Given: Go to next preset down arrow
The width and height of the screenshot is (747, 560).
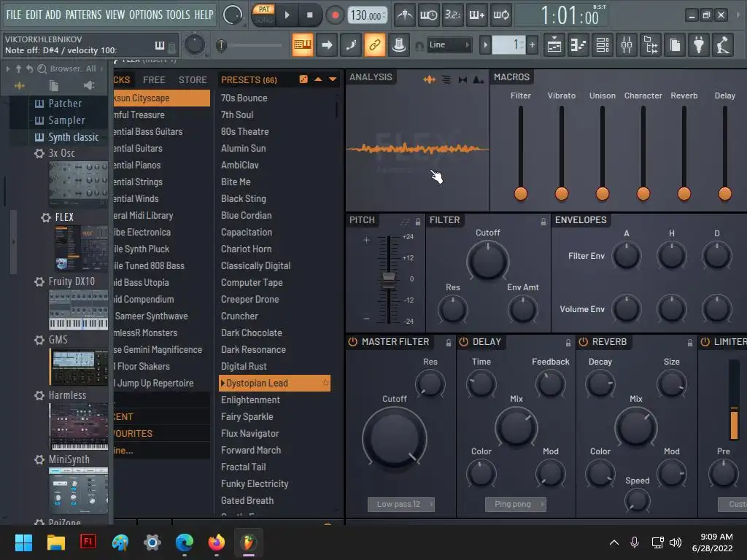Looking at the screenshot, I should pyautogui.click(x=333, y=79).
